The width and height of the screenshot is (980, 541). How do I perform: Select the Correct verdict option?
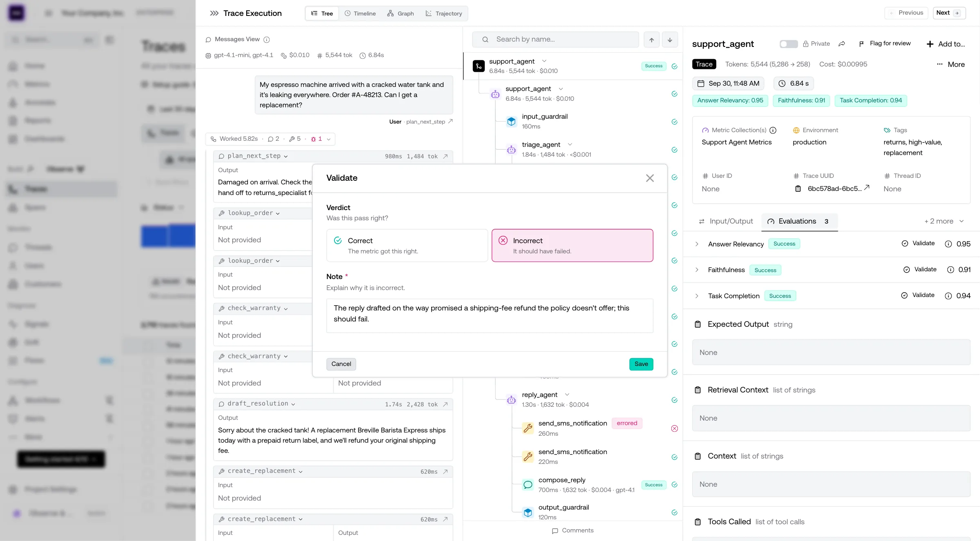(407, 246)
